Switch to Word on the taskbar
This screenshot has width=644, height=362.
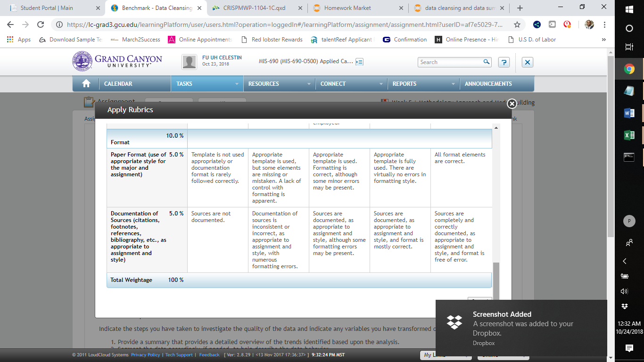click(x=629, y=113)
